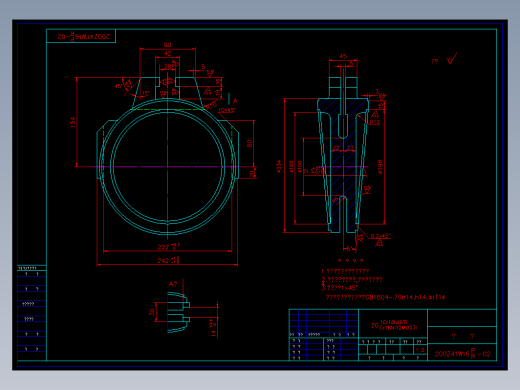
Task: Pick the 80 vertical dimension on the right
Action: pyautogui.click(x=250, y=143)
